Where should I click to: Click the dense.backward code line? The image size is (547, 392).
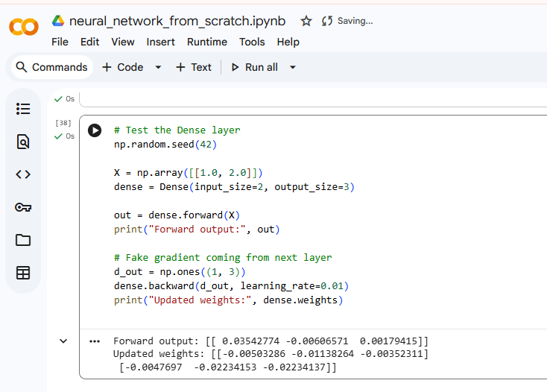point(231,286)
